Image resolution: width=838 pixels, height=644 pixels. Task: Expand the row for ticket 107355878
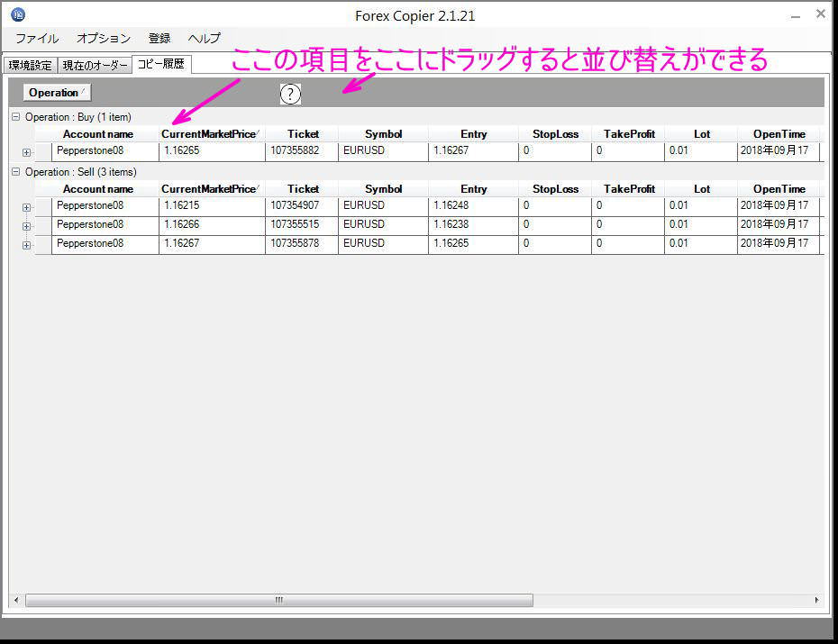tap(26, 245)
